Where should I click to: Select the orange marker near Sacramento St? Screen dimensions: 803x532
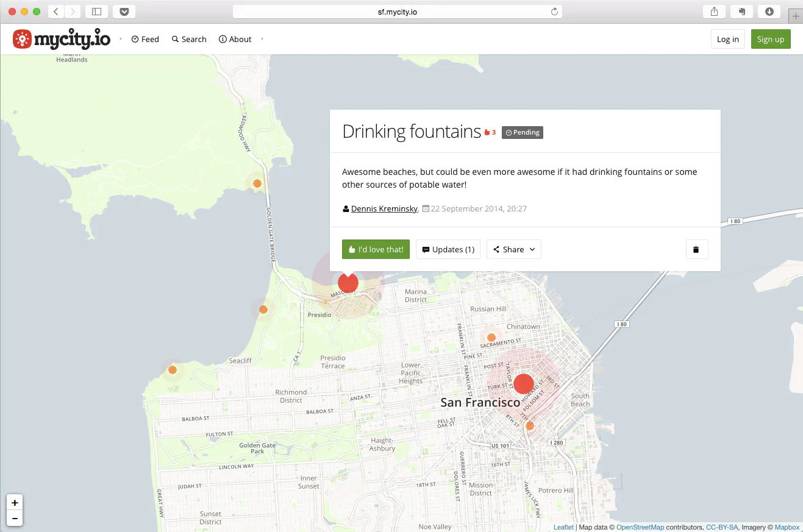[x=491, y=338]
